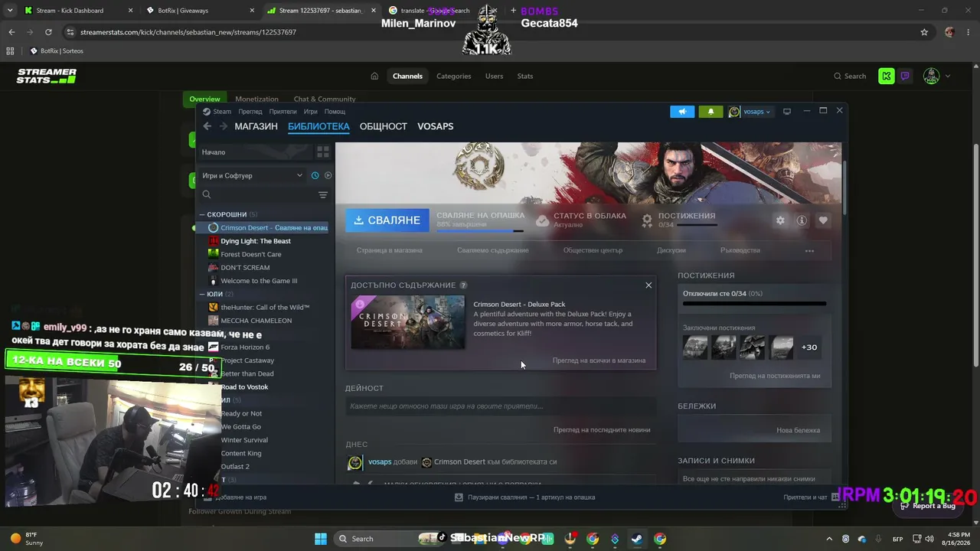Click the help question mark beside ДОСТЪПНО СЪДЪРЖАНИЕ
Image resolution: width=980 pixels, height=551 pixels.
[463, 285]
